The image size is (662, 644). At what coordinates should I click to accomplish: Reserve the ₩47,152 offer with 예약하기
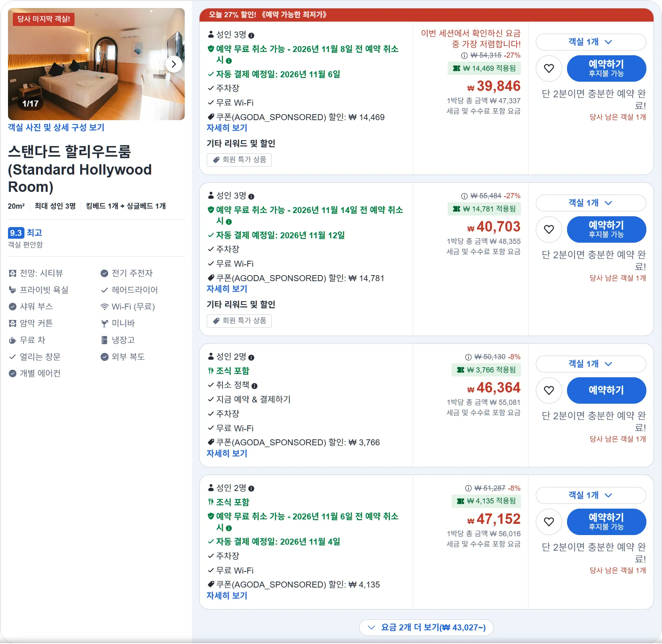coord(606,522)
